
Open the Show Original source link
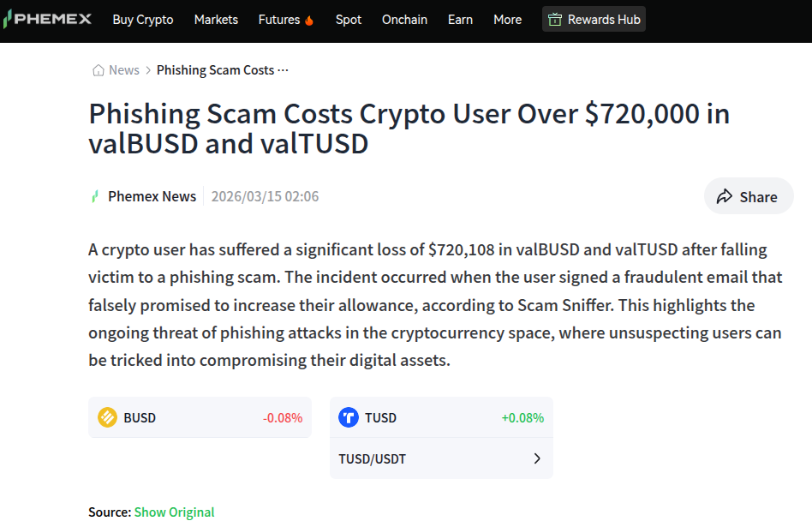pos(175,512)
